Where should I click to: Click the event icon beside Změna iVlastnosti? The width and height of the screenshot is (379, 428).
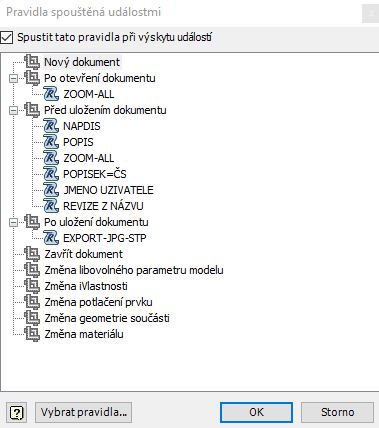pyautogui.click(x=32, y=286)
